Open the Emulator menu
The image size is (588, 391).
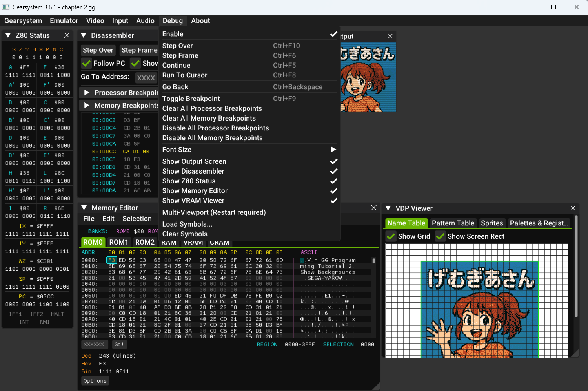[x=64, y=21]
